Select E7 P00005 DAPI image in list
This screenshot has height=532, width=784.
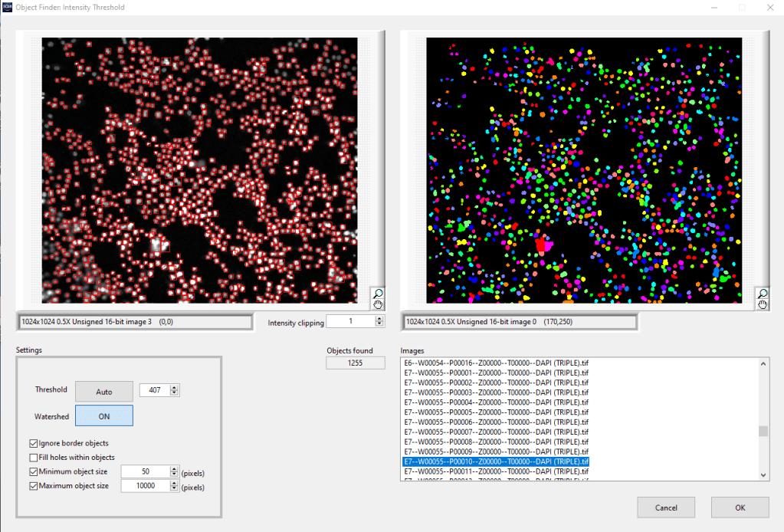[496, 412]
